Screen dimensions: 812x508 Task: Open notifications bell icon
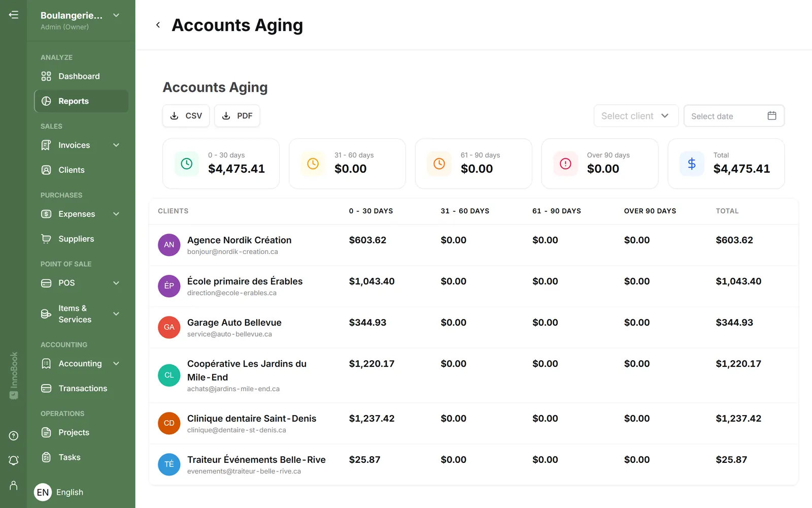14,460
